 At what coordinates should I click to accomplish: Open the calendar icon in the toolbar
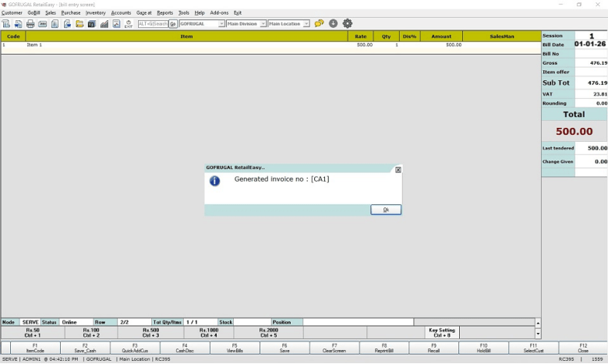pyautogui.click(x=91, y=24)
